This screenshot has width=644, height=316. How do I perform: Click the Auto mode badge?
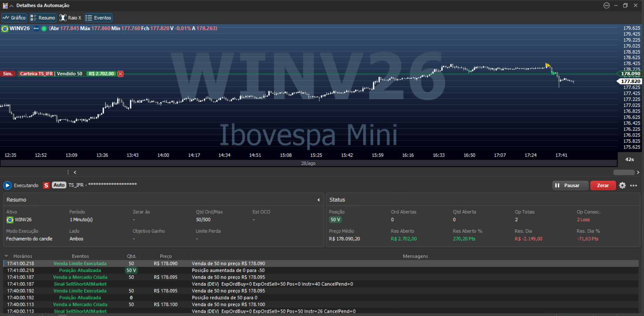(x=59, y=185)
